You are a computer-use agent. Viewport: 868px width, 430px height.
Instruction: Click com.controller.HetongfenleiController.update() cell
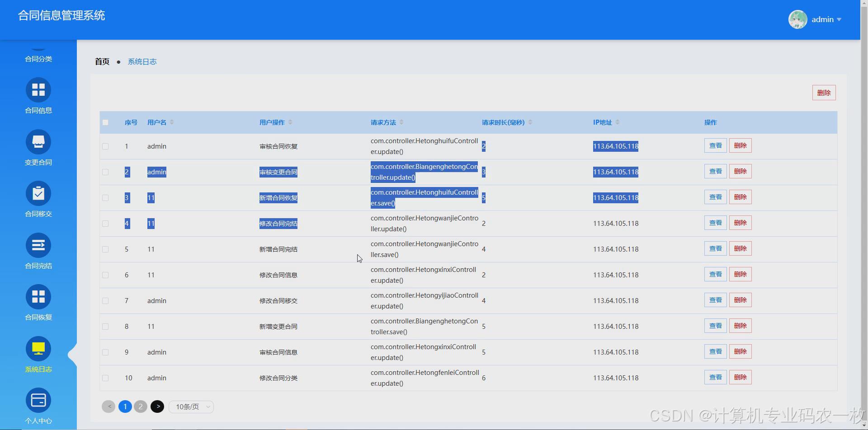[x=425, y=378]
